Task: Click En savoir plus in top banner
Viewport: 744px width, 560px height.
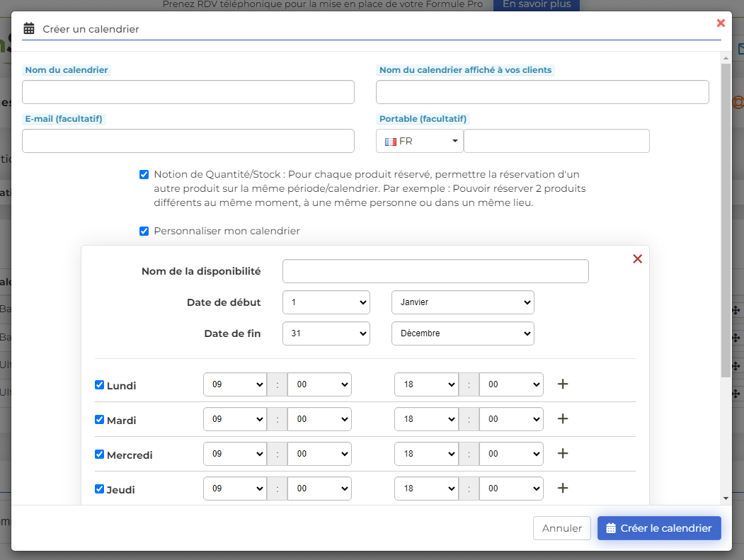Action: (x=536, y=5)
